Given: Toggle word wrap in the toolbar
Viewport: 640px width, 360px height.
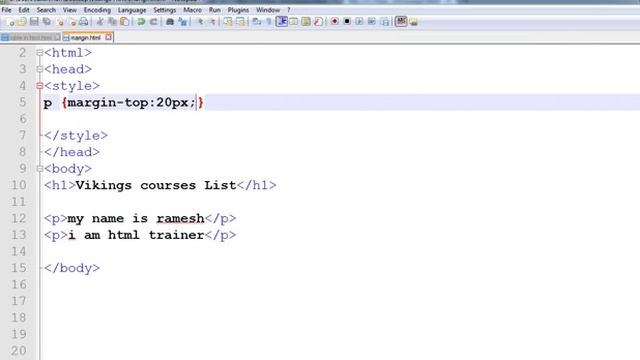Looking at the screenshot, I should click(257, 22).
